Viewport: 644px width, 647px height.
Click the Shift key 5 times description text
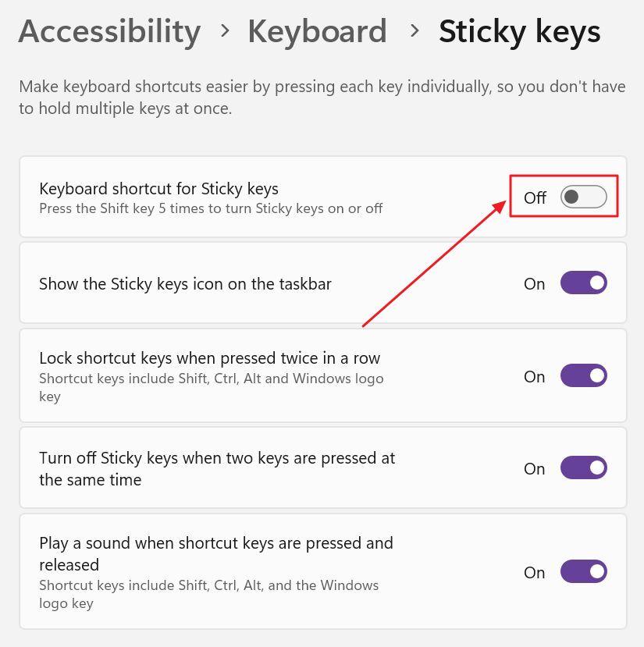pos(211,208)
